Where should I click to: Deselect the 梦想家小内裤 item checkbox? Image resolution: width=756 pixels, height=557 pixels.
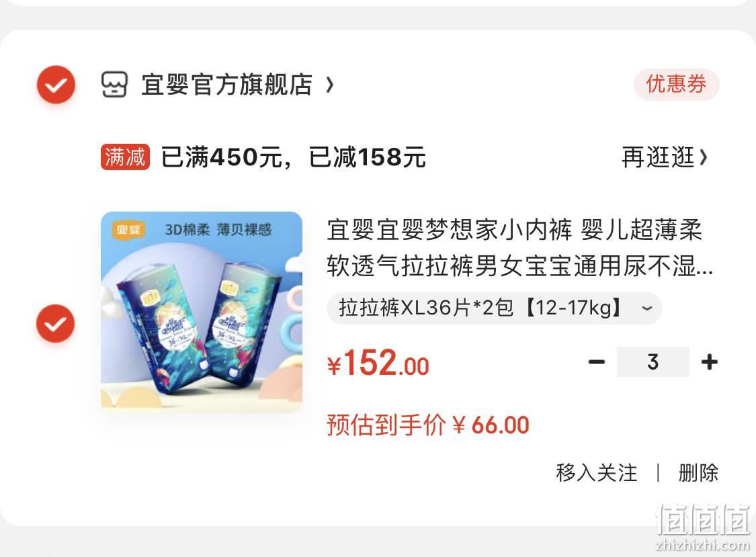coord(56,324)
